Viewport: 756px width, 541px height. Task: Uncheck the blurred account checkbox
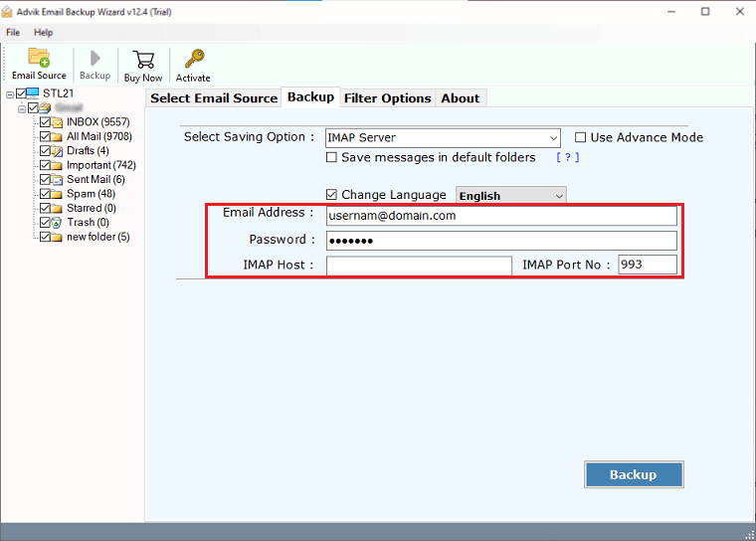click(33, 107)
